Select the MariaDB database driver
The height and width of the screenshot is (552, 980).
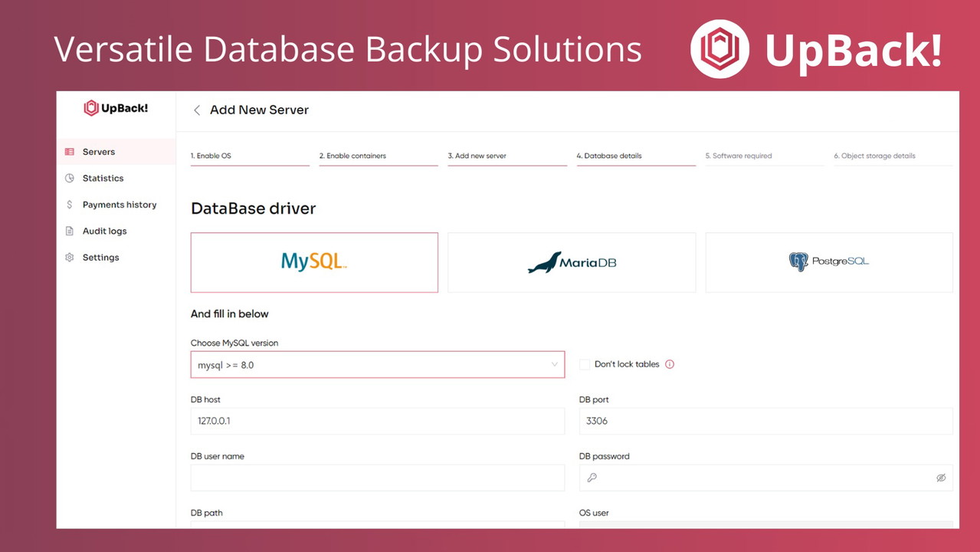(x=572, y=262)
